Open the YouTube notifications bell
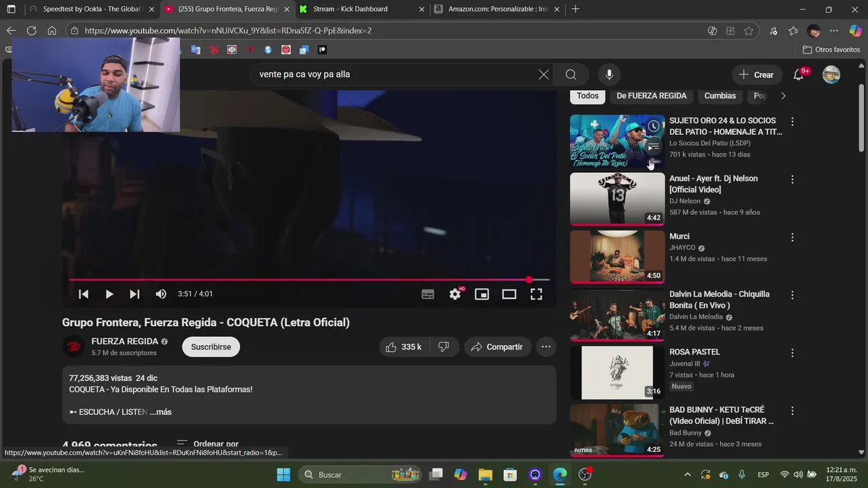 [799, 75]
